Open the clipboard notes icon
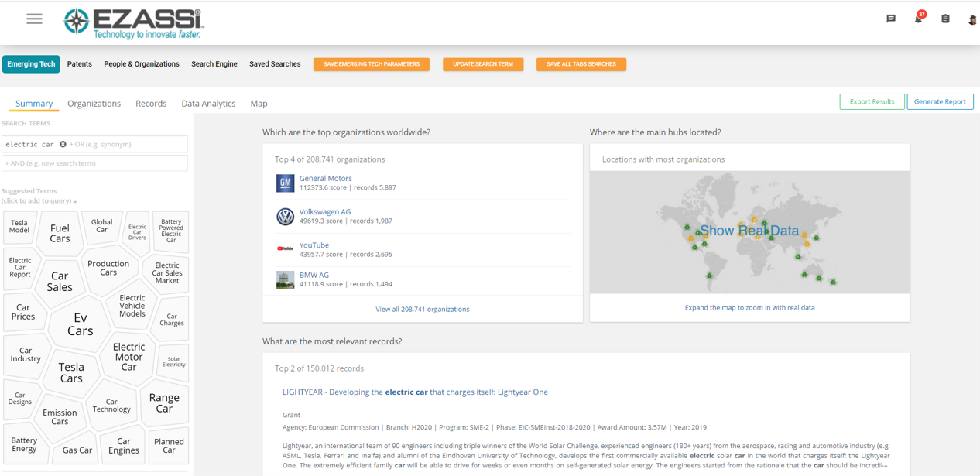 [x=945, y=19]
